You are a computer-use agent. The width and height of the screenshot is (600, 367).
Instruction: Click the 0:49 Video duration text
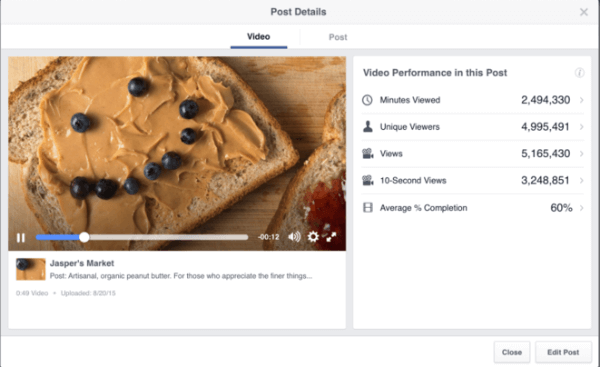[x=32, y=293]
